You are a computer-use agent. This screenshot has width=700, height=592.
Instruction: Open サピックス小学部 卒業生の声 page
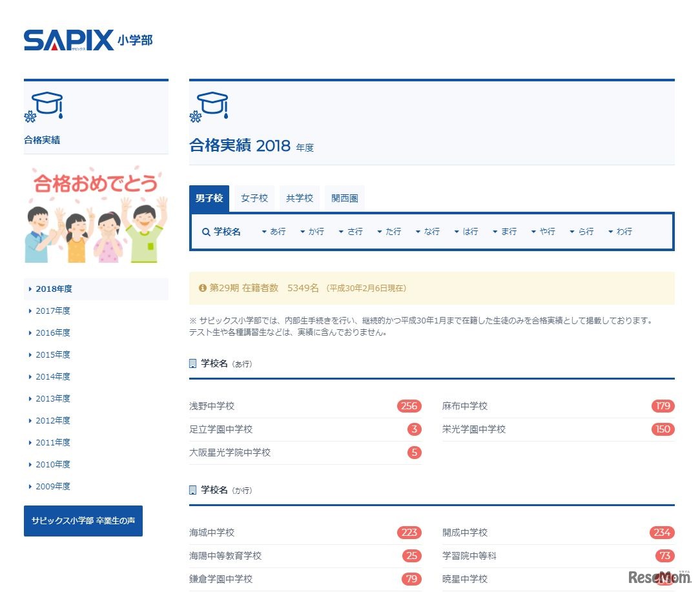point(83,520)
